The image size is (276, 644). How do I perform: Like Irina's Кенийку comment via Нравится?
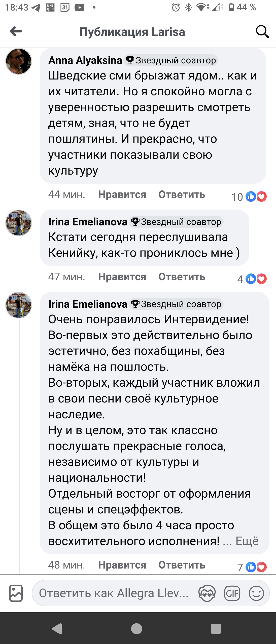pos(122,277)
